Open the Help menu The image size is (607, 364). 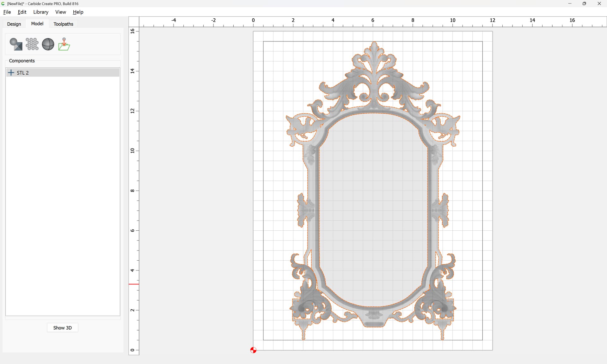(78, 12)
